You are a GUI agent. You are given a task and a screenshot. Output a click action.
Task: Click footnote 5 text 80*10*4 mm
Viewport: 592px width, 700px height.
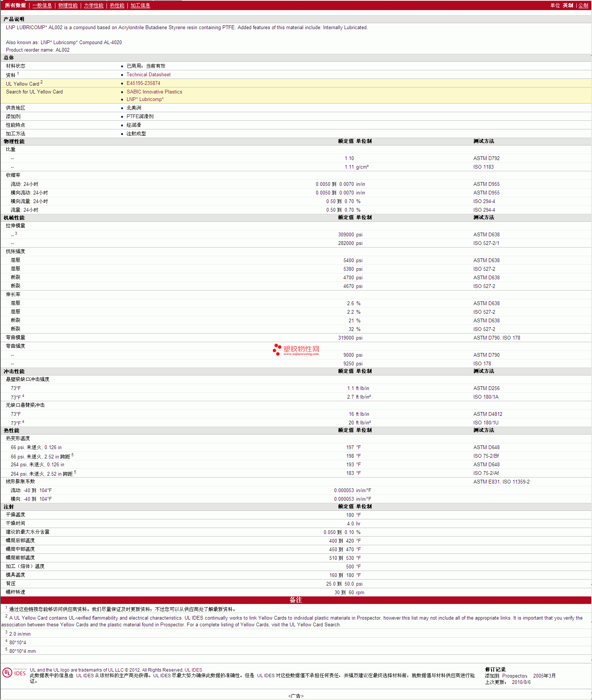tap(22, 651)
